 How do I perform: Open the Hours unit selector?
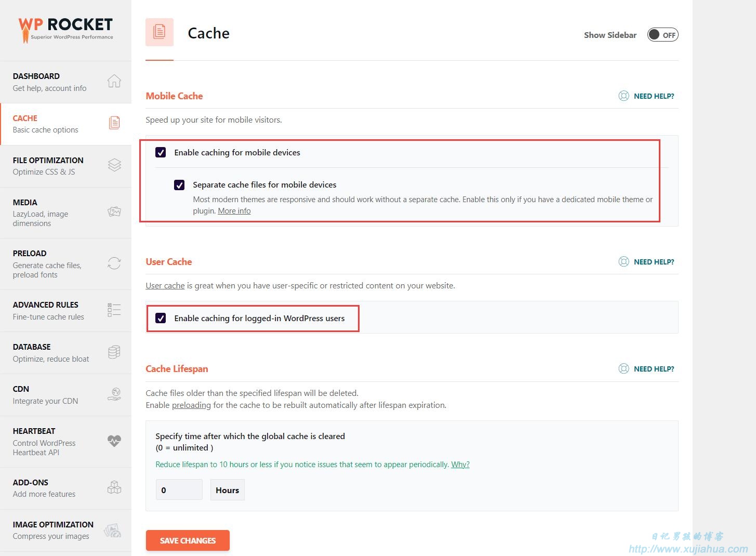click(228, 490)
